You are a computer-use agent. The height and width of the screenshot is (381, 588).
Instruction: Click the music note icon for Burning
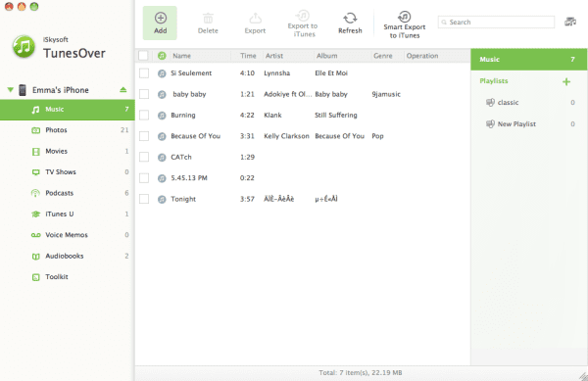click(x=162, y=116)
